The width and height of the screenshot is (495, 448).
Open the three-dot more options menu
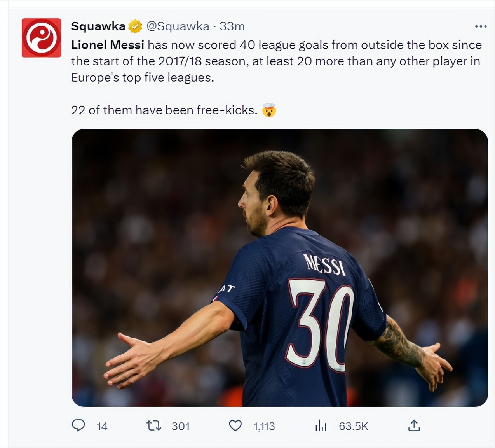pyautogui.click(x=481, y=26)
